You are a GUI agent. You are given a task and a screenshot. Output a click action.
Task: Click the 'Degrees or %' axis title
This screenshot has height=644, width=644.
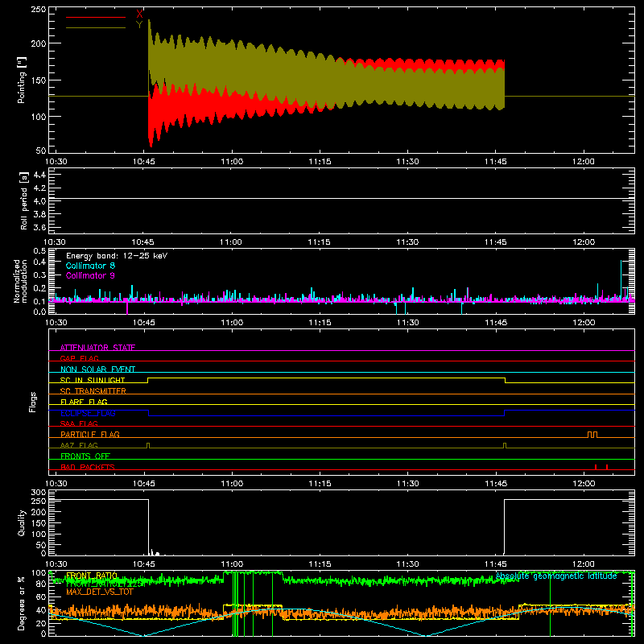pos(22,603)
